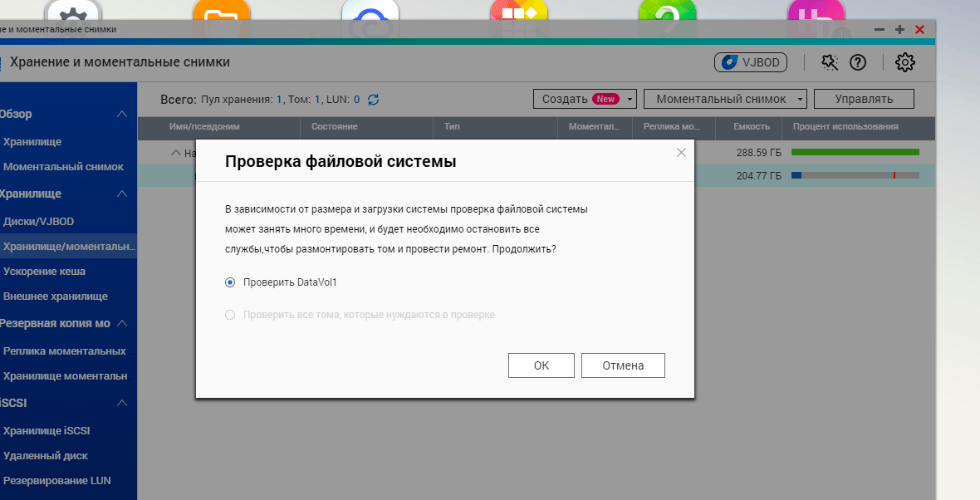This screenshot has height=500, width=980.
Task: Open the help question mark icon
Action: 858,62
